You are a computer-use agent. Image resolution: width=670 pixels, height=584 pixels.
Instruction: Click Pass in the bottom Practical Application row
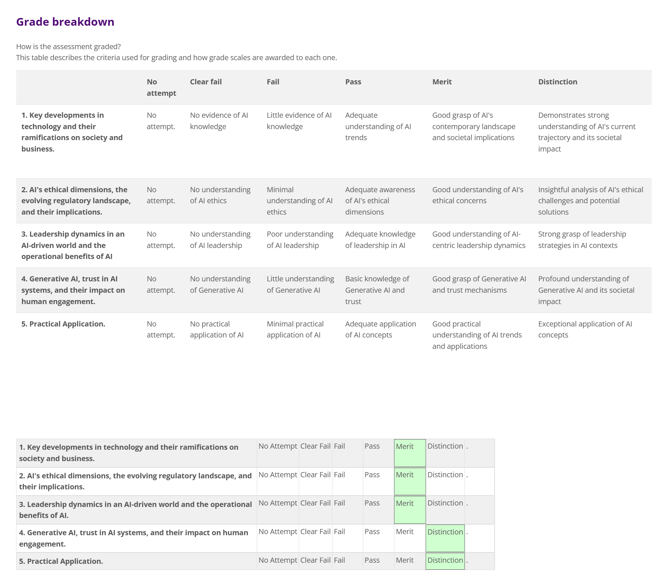[x=372, y=561]
